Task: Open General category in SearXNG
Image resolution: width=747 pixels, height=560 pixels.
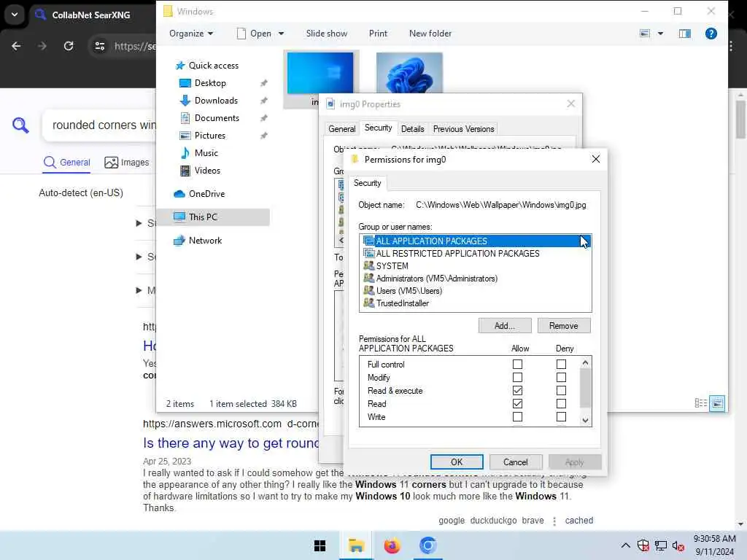Action: pyautogui.click(x=66, y=163)
